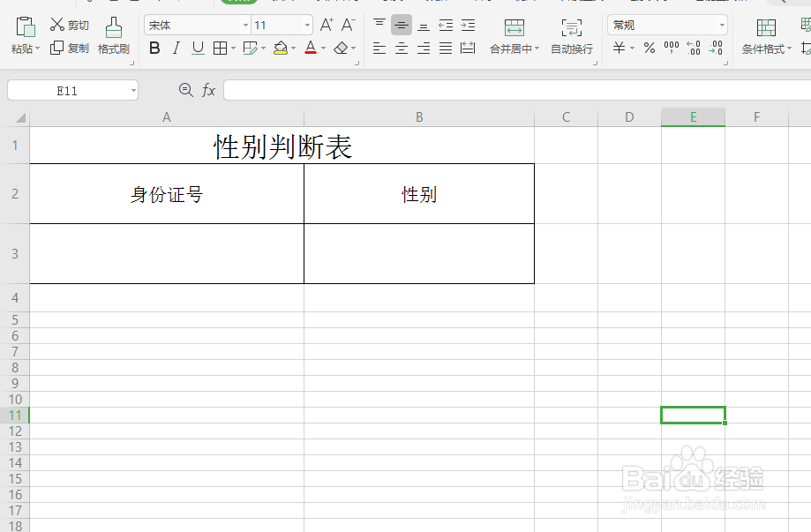Toggle Italic formatting
811x532 pixels.
[176, 48]
